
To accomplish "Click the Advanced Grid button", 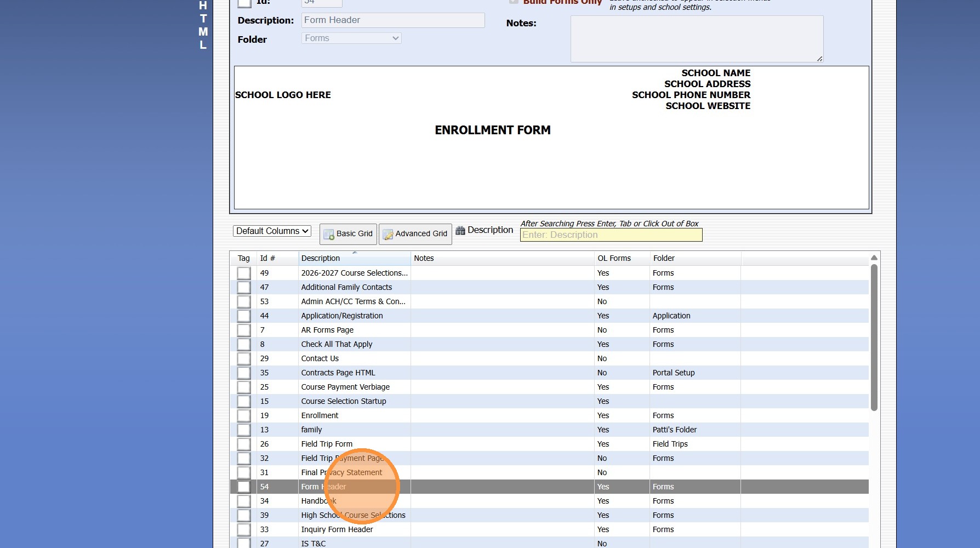I will click(x=415, y=234).
